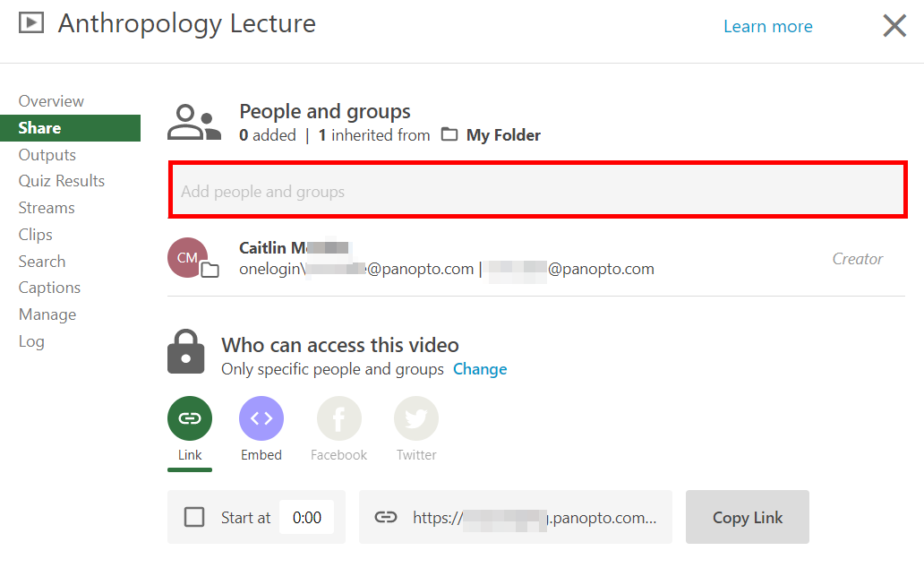924x568 pixels.
Task: Switch to the Streams section
Action: click(x=47, y=208)
